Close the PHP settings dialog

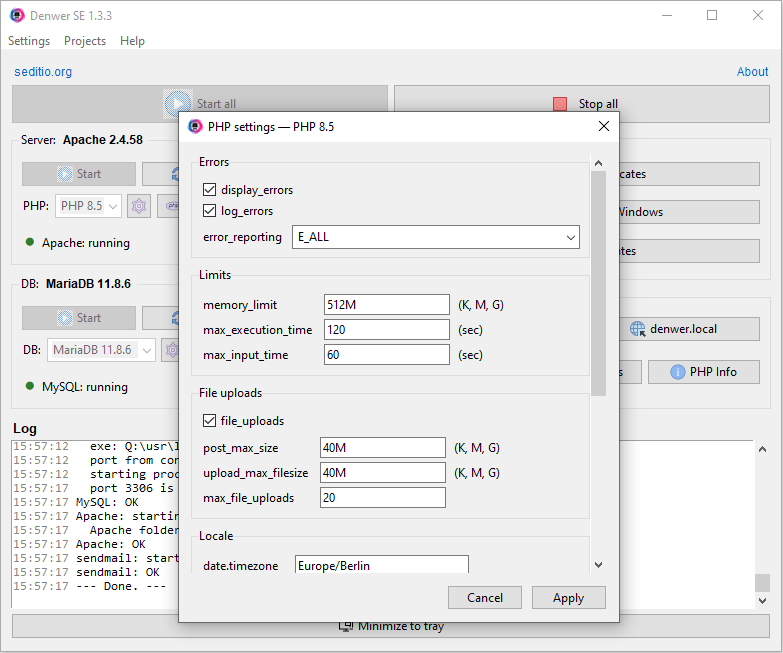pos(604,126)
